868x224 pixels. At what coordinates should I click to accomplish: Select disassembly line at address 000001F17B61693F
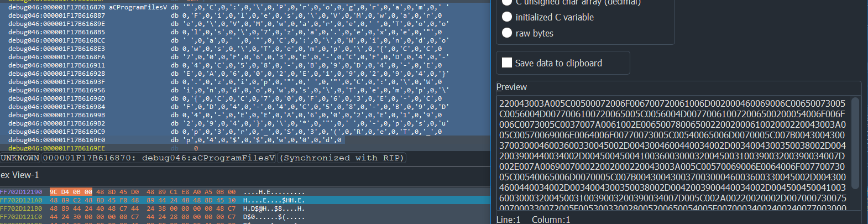tap(244, 82)
